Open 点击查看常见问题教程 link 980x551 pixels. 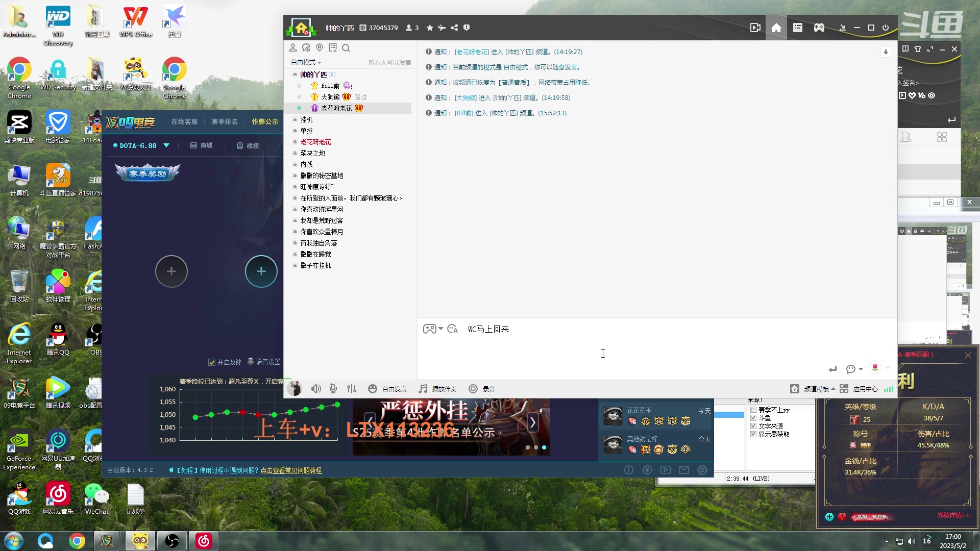click(x=291, y=470)
